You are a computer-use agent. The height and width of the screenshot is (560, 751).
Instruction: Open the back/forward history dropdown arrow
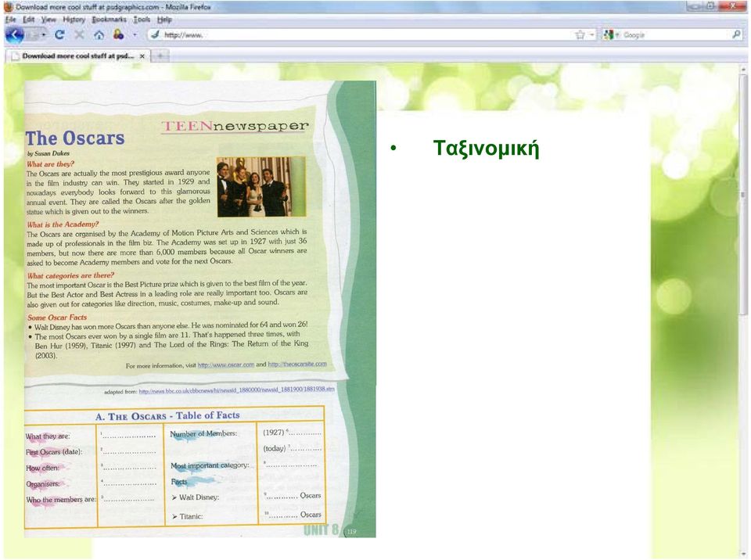pos(44,35)
